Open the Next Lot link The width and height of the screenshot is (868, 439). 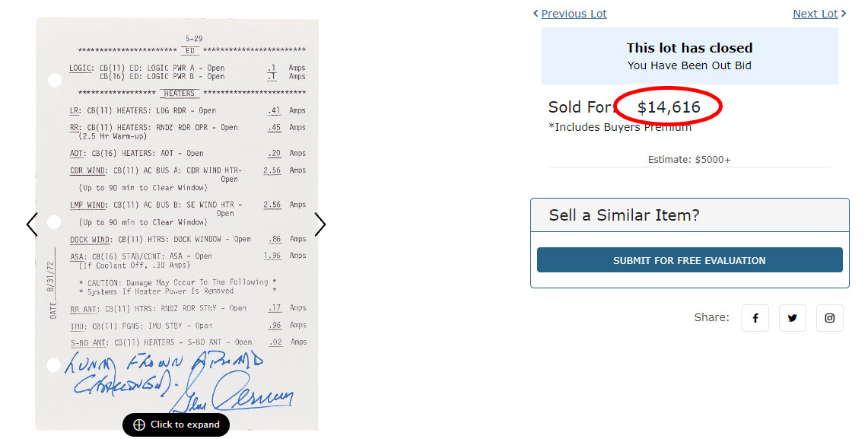tap(815, 14)
